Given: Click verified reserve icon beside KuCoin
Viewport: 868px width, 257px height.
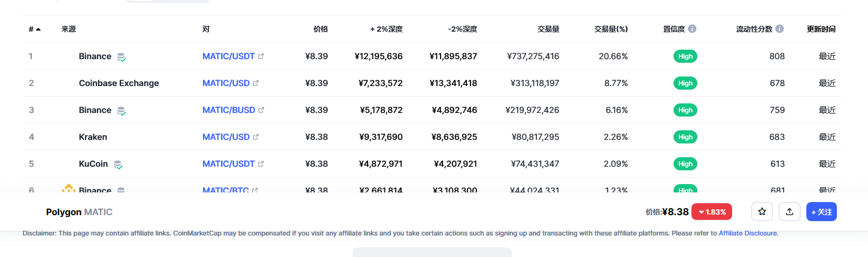Looking at the screenshot, I should point(119,164).
